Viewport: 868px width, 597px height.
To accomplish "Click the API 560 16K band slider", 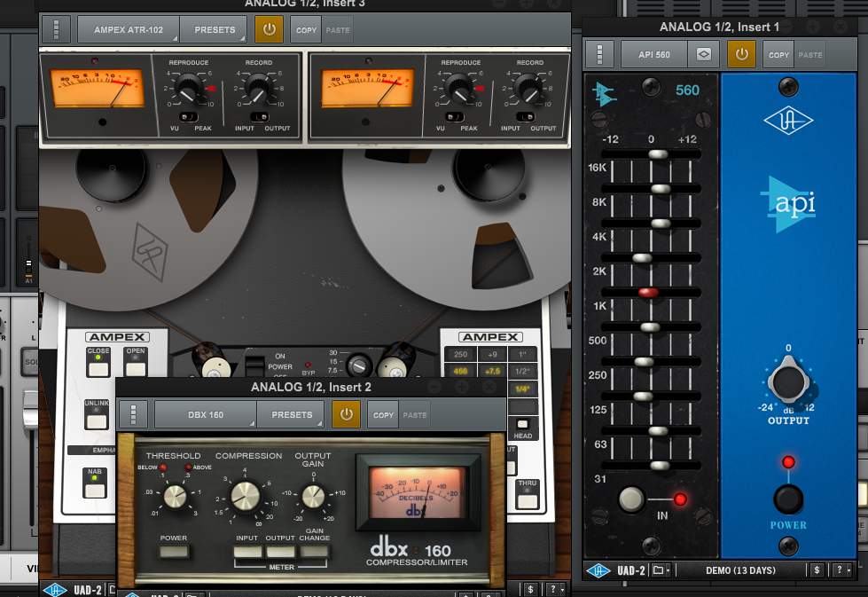I will click(x=658, y=154).
